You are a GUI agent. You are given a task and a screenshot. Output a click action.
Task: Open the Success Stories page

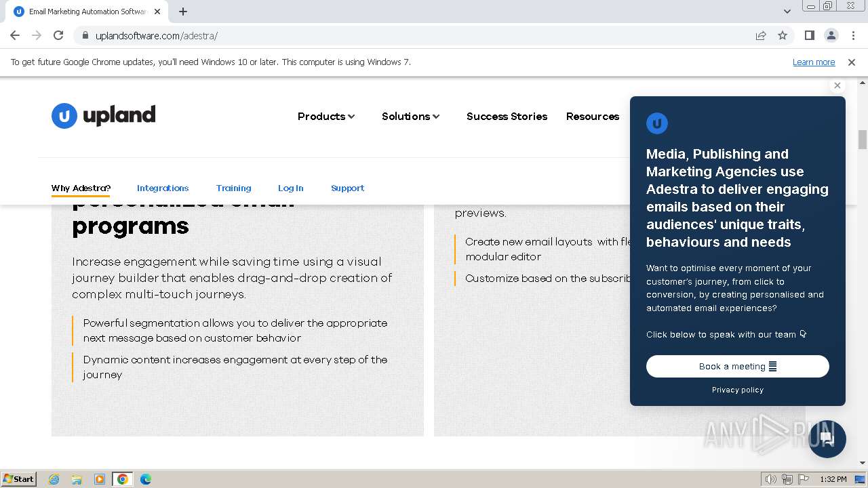coord(507,117)
